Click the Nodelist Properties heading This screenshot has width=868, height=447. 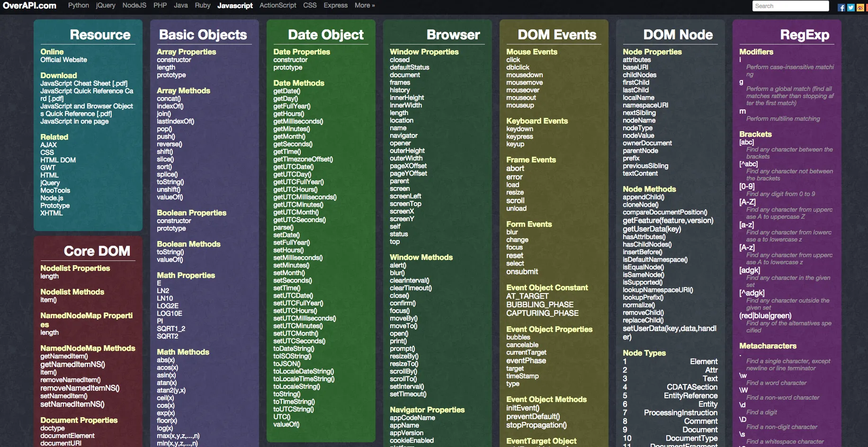pos(75,268)
